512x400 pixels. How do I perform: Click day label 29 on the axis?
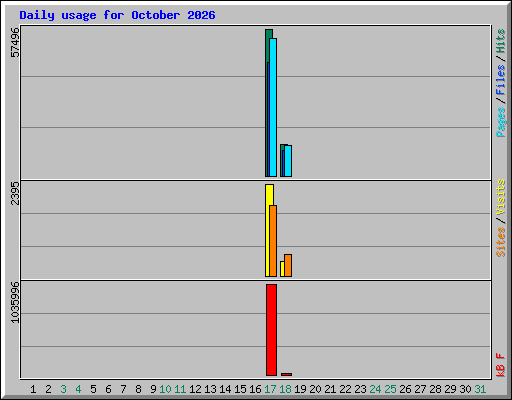[x=450, y=389]
